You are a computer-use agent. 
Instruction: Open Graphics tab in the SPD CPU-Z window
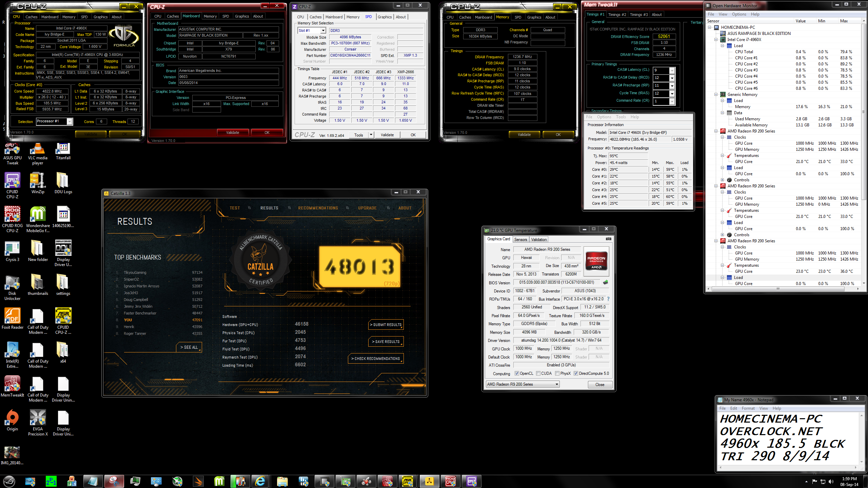(x=384, y=17)
